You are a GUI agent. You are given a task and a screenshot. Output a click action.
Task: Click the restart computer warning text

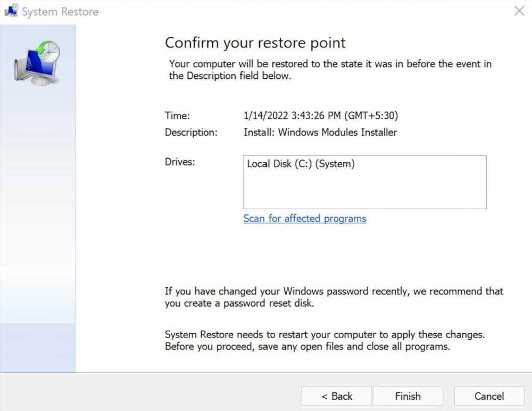[325, 341]
